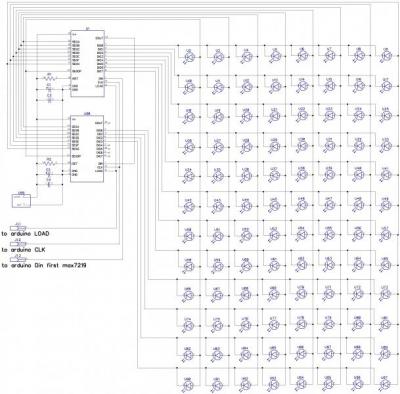Select the power supply box below the chips
This screenshot has height=394, width=400.
click(21, 201)
